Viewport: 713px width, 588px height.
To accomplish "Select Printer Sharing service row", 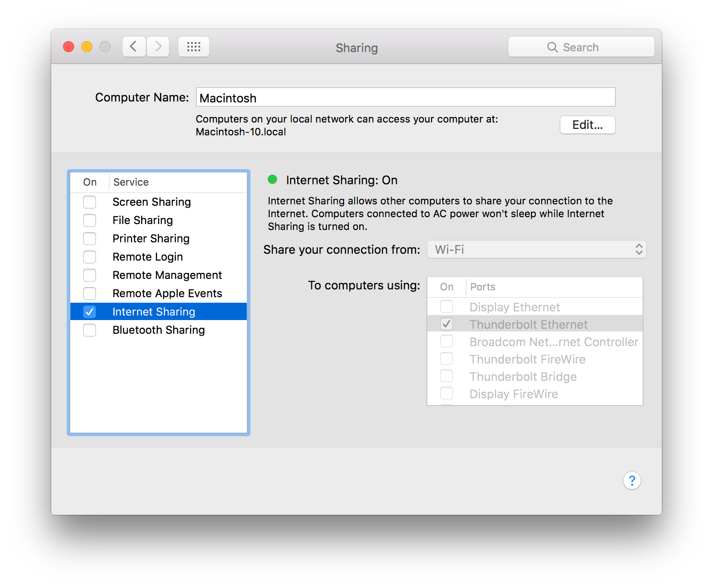I will pos(159,239).
